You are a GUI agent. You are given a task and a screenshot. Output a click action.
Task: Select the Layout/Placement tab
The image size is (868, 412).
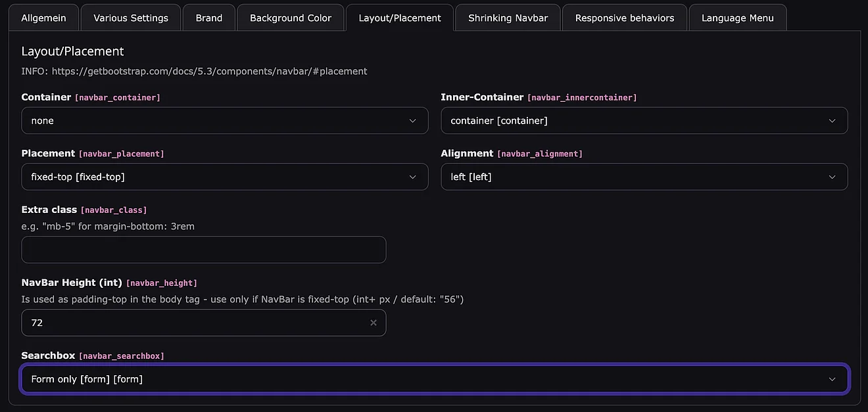[399, 18]
